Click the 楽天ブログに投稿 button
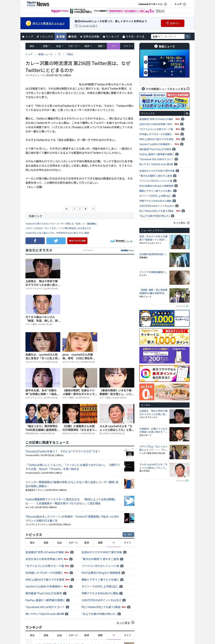 click(x=77, y=241)
